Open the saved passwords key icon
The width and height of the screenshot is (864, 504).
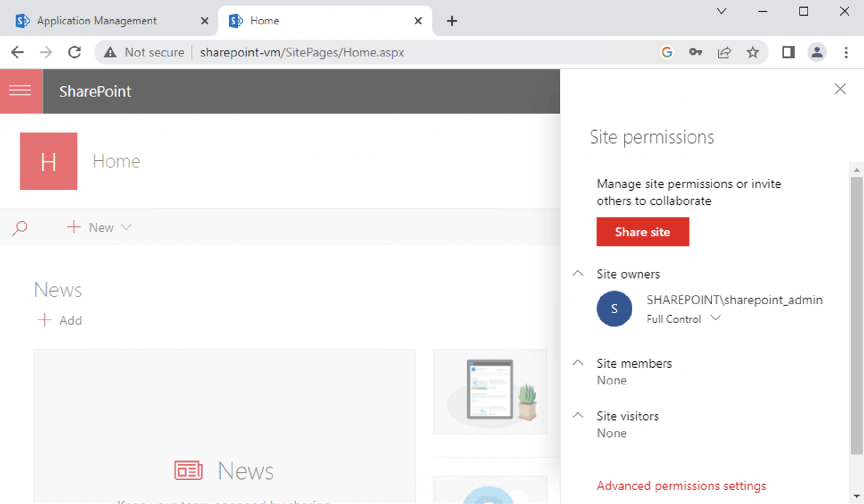696,52
